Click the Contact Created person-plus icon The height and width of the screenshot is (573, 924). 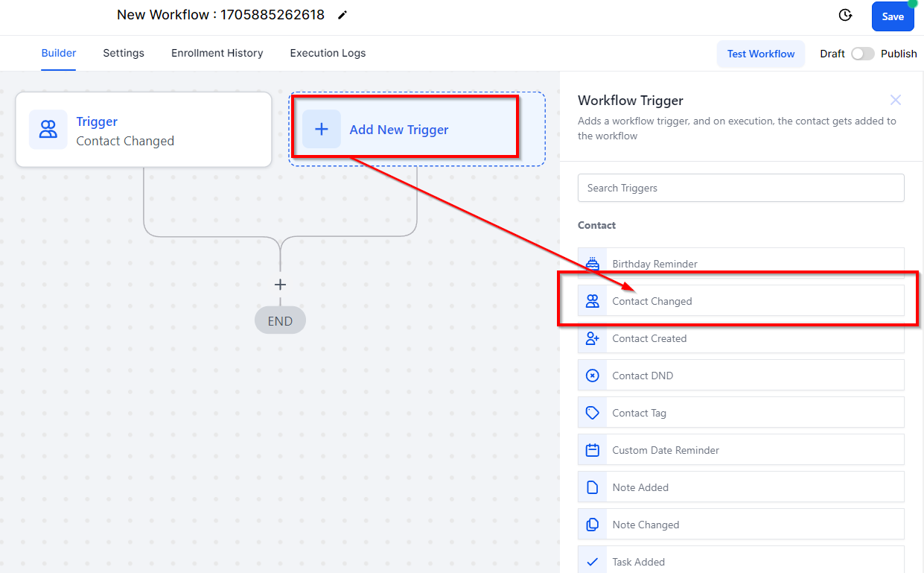click(x=593, y=338)
